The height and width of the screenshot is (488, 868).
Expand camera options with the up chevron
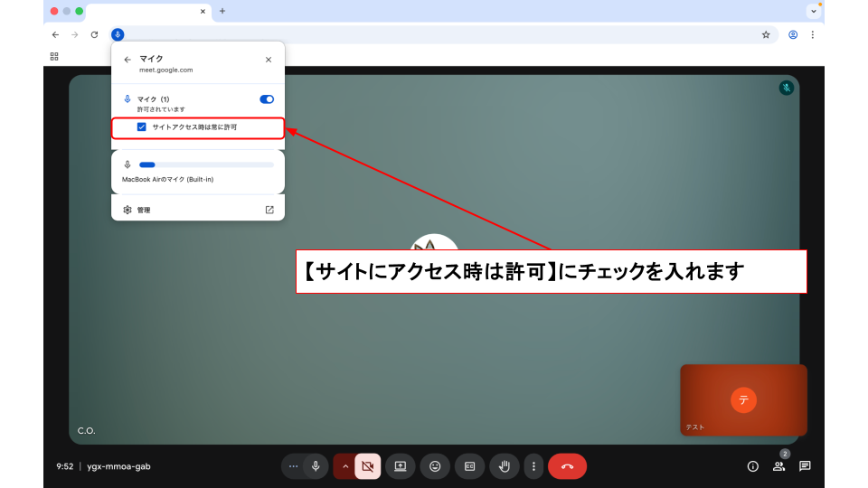tap(344, 466)
